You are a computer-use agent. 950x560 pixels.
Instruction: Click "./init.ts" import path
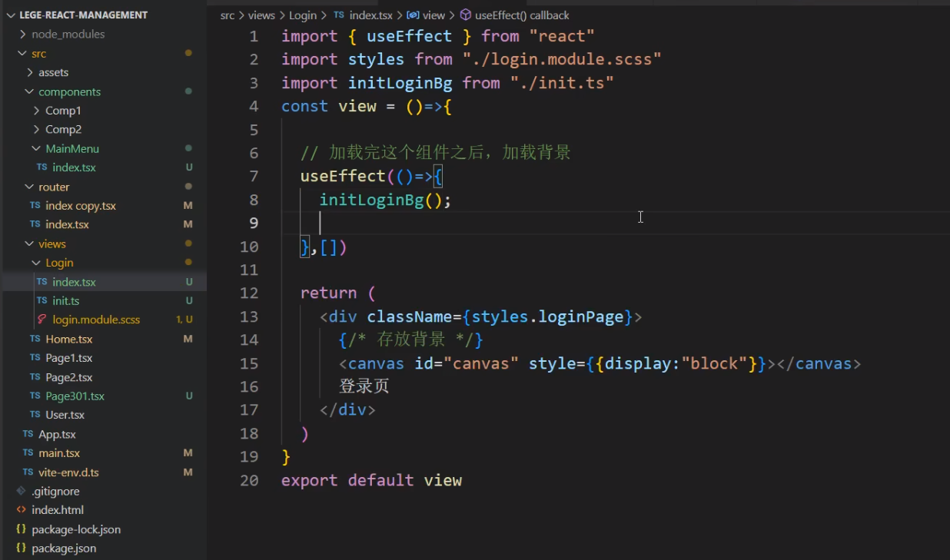tap(562, 83)
